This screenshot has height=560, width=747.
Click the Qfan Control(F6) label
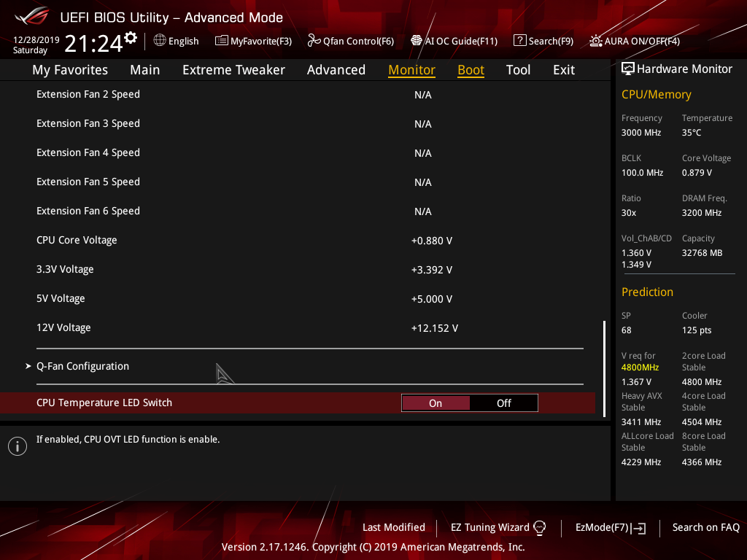[x=358, y=41]
